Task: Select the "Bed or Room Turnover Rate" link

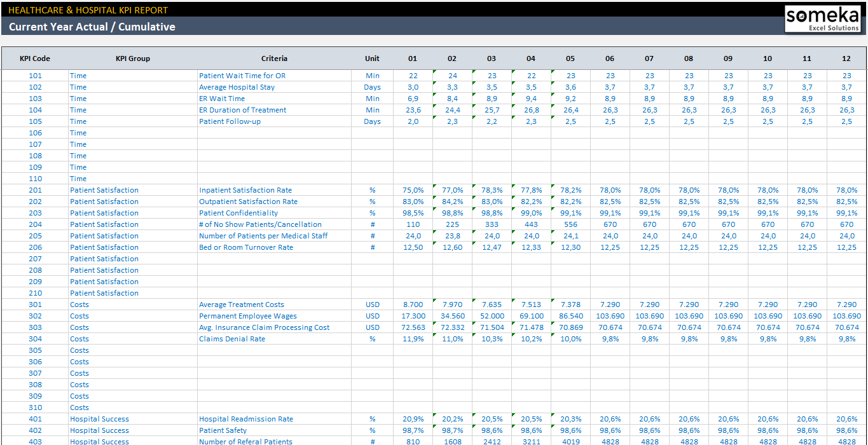Action: (247, 247)
